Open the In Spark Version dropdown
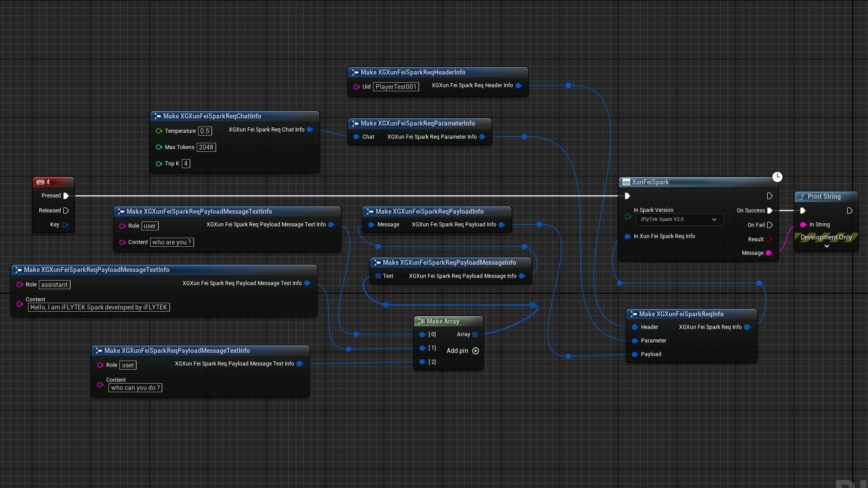Image resolution: width=868 pixels, height=488 pixels. point(679,220)
